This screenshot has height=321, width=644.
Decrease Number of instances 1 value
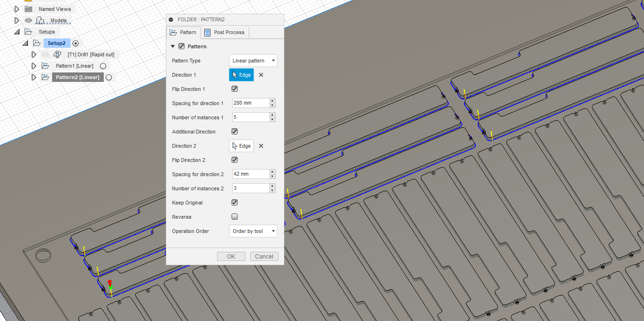(x=272, y=120)
